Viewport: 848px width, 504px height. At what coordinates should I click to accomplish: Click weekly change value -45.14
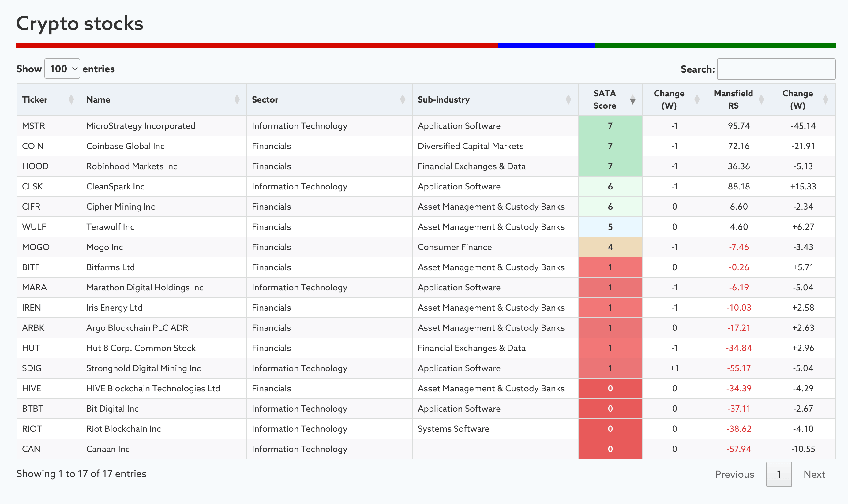point(803,126)
